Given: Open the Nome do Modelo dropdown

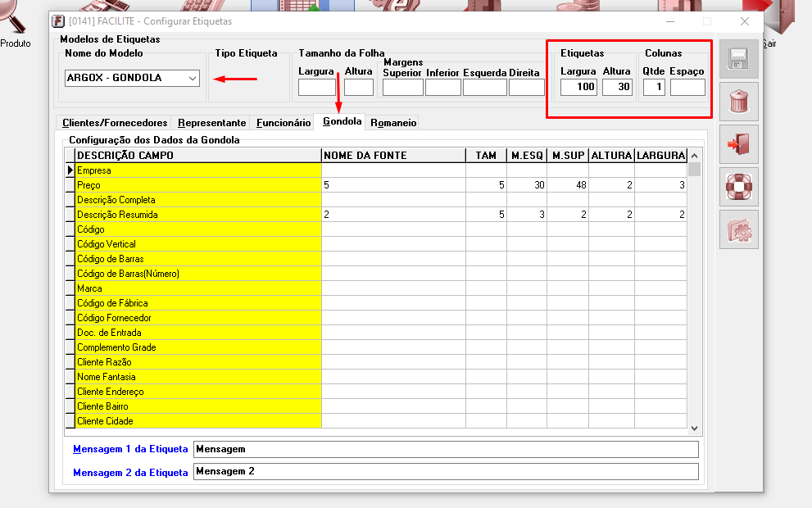Looking at the screenshot, I should pos(192,78).
